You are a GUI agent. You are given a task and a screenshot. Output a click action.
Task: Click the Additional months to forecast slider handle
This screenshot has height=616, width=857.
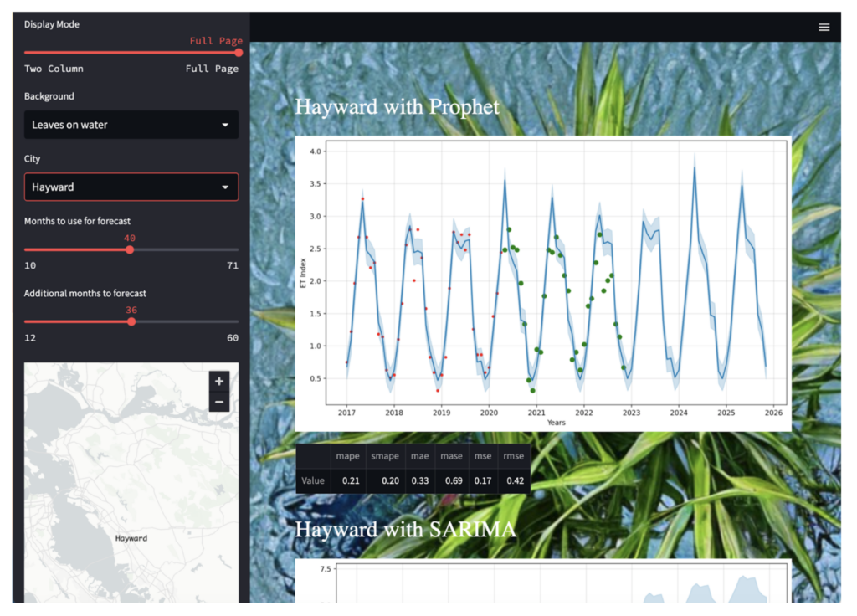[131, 321]
